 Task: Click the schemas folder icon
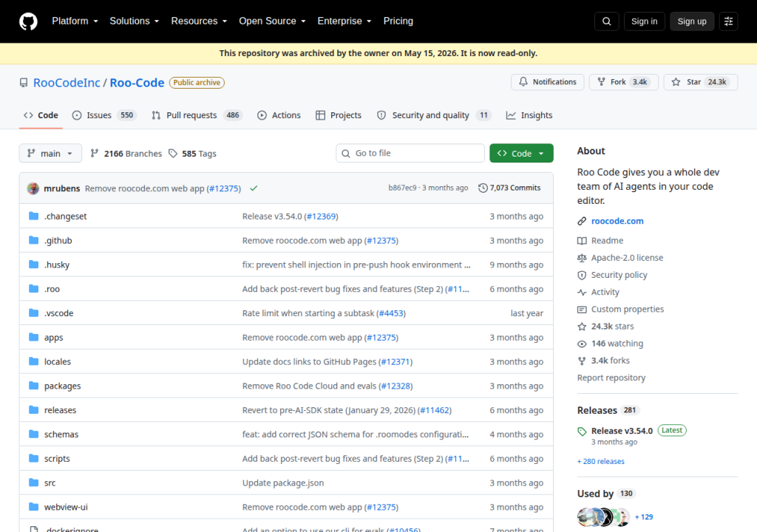point(33,434)
